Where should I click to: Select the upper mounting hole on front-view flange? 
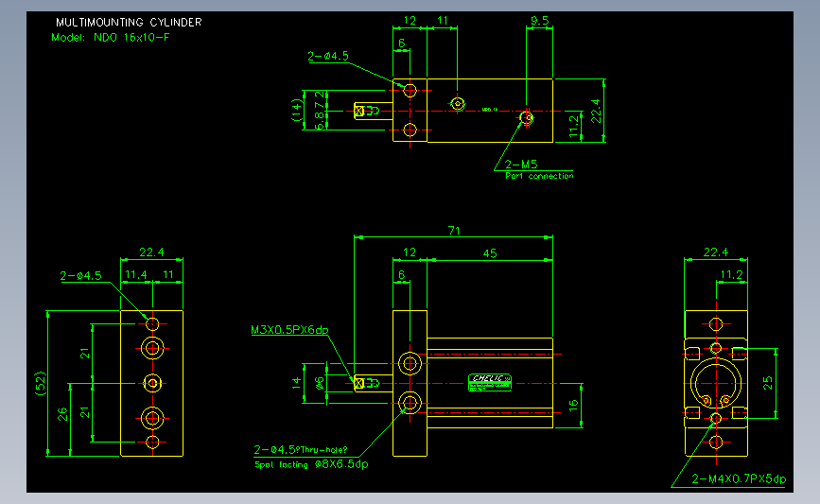(x=410, y=363)
